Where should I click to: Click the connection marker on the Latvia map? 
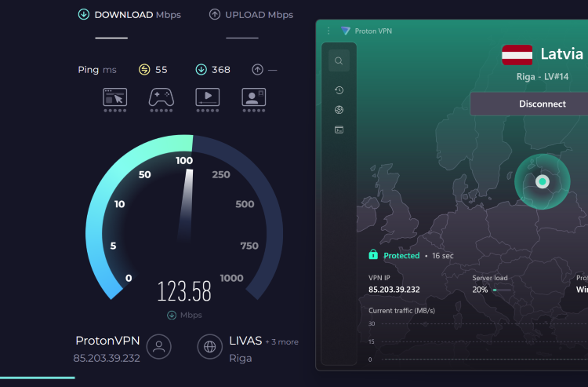(543, 181)
